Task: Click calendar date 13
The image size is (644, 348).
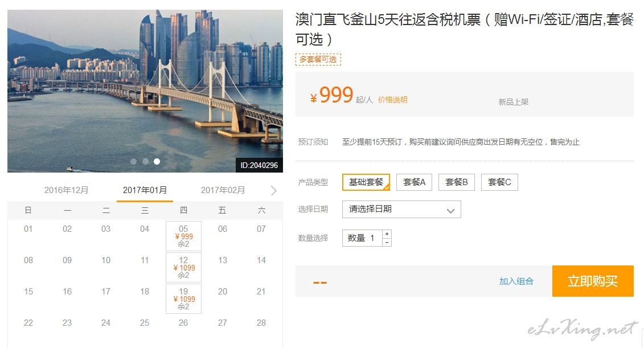Action: pyautogui.click(x=223, y=260)
